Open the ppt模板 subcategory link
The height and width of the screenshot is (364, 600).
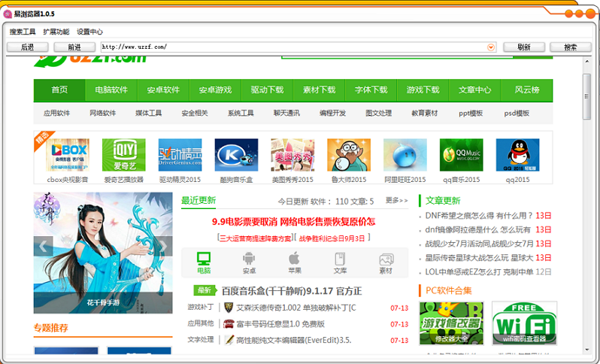pos(471,114)
